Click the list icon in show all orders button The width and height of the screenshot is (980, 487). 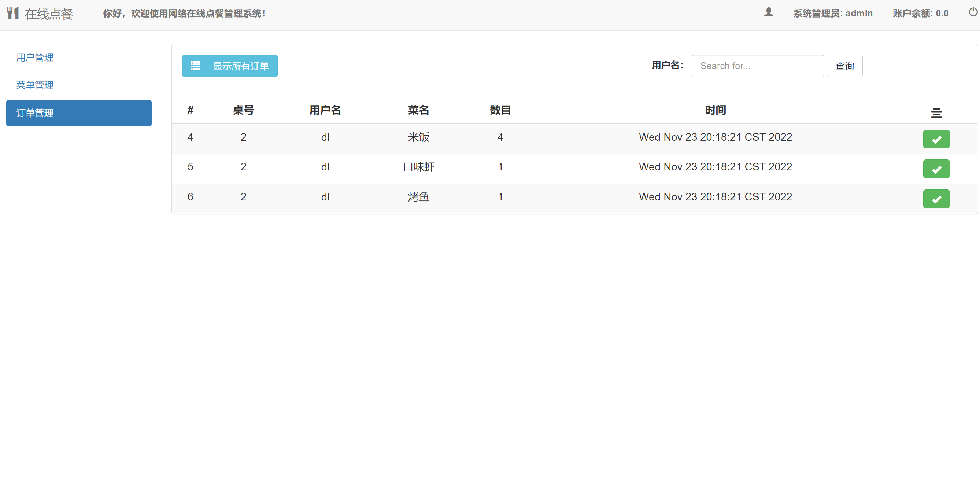click(x=196, y=66)
